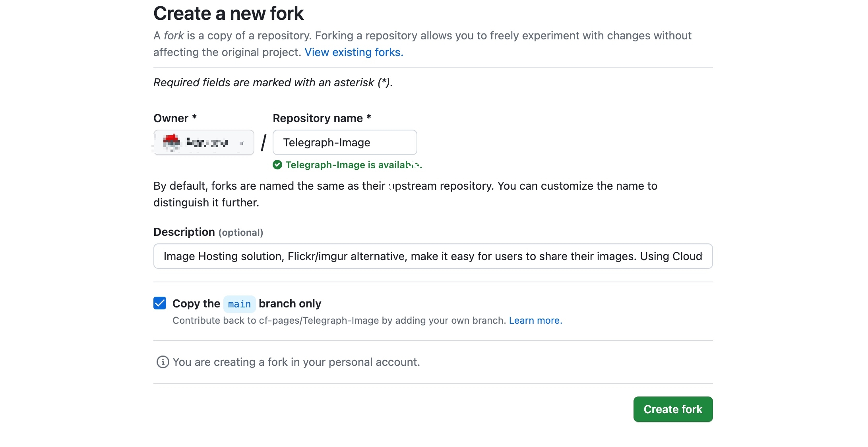Click the 'Owner *' field label
This screenshot has height=447, width=868.
pos(175,118)
